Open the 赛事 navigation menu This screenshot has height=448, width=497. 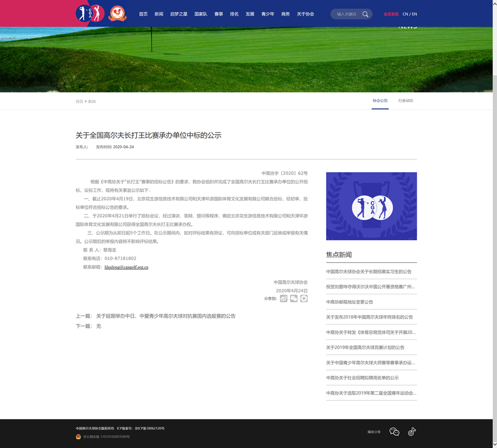(x=218, y=14)
